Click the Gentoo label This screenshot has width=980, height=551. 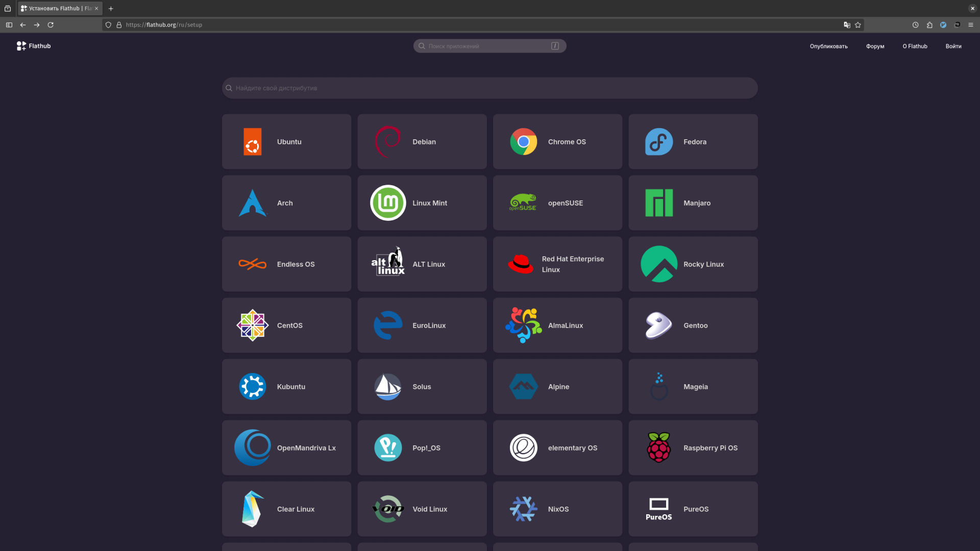696,325
